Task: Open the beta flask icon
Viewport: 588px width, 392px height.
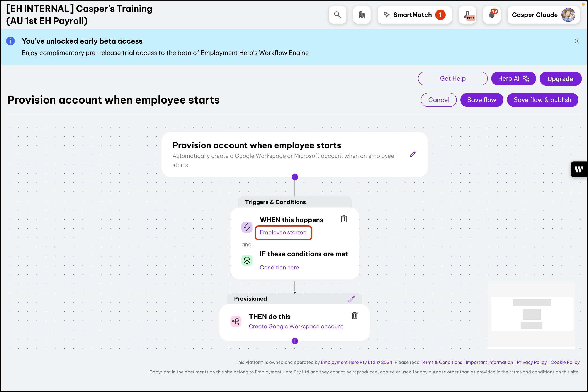Action: [467, 15]
